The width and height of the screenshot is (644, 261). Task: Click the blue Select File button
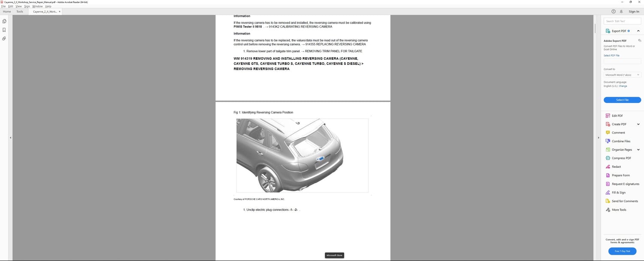pyautogui.click(x=622, y=100)
